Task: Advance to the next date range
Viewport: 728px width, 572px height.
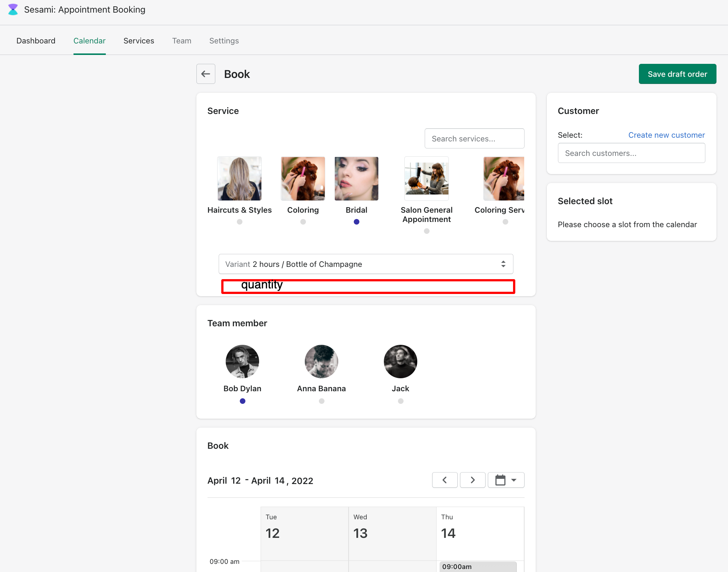Action: 473,480
